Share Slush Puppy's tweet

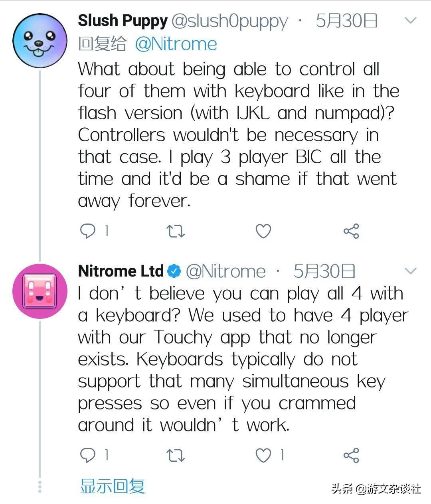tap(351, 231)
